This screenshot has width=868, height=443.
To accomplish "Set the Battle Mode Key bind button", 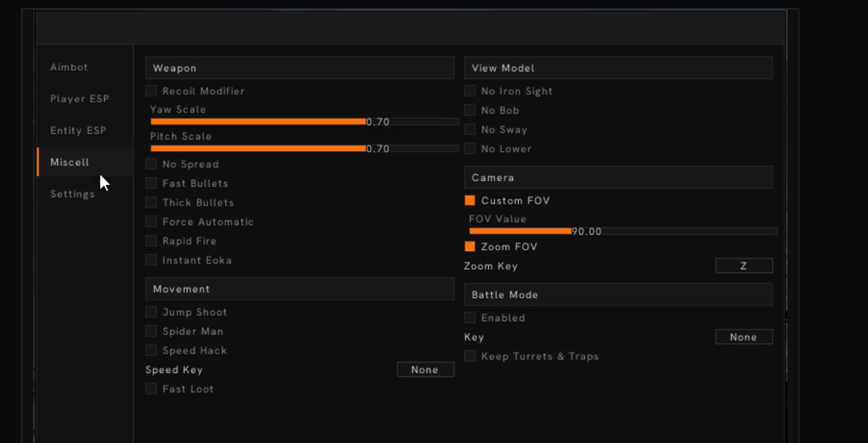I will [744, 337].
